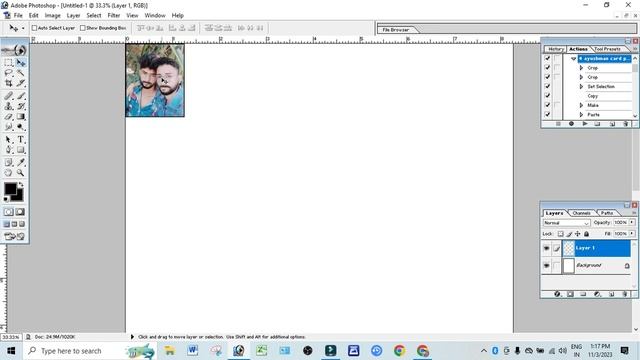Set the background color swatch
Viewport: 640px width, 360px height.
click(18, 196)
